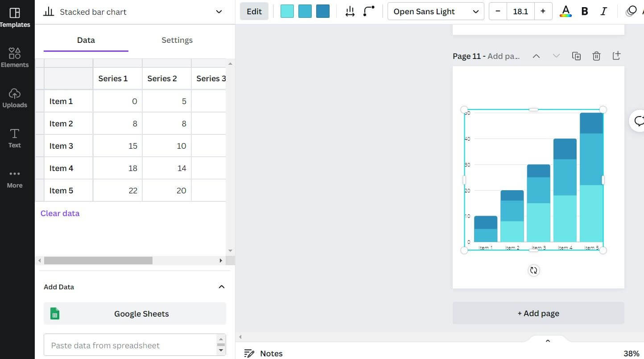
Task: Click the Google Sheets button
Action: pos(135,313)
